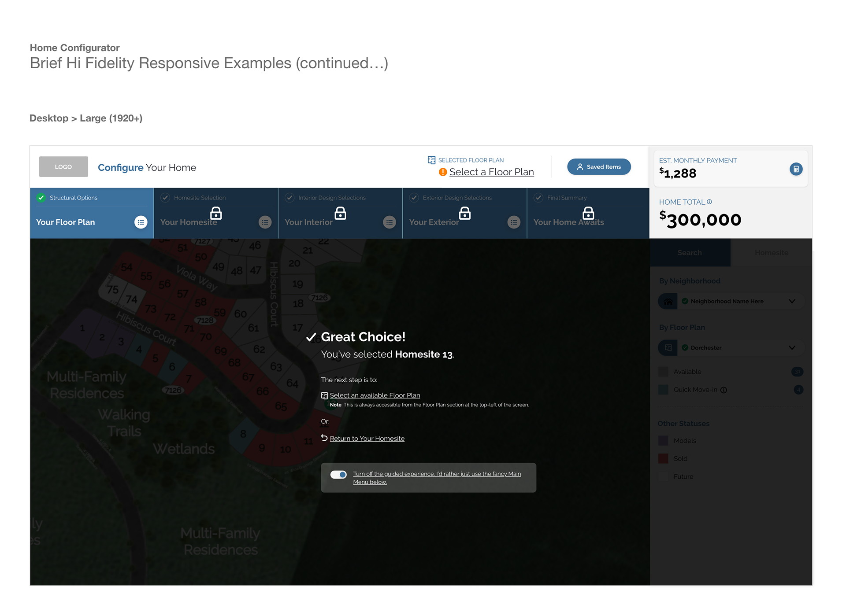846x616 pixels.
Task: Click the Home Total $300,000 amount
Action: click(700, 219)
